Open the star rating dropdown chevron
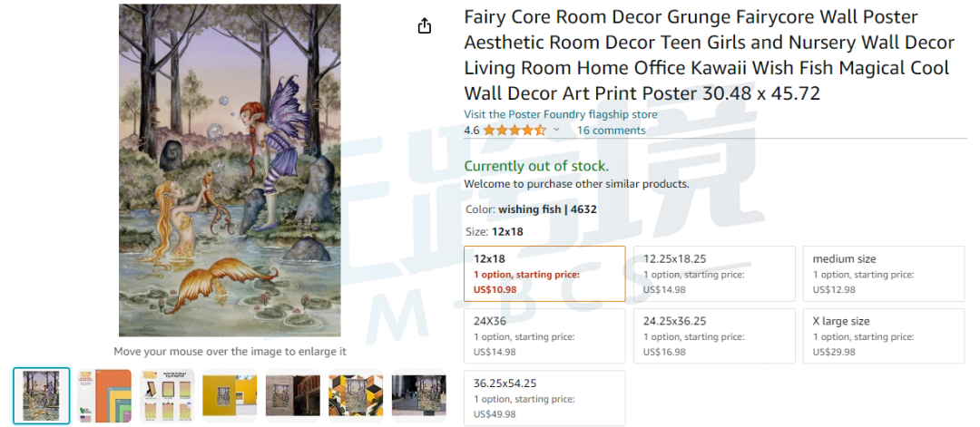The height and width of the screenshot is (427, 980). pyautogui.click(x=556, y=131)
